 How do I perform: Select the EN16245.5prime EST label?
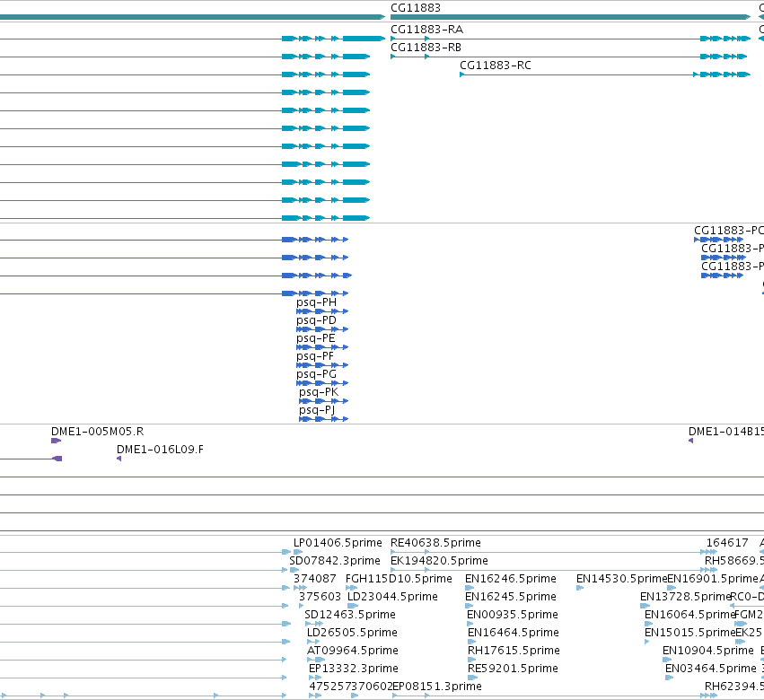[511, 597]
